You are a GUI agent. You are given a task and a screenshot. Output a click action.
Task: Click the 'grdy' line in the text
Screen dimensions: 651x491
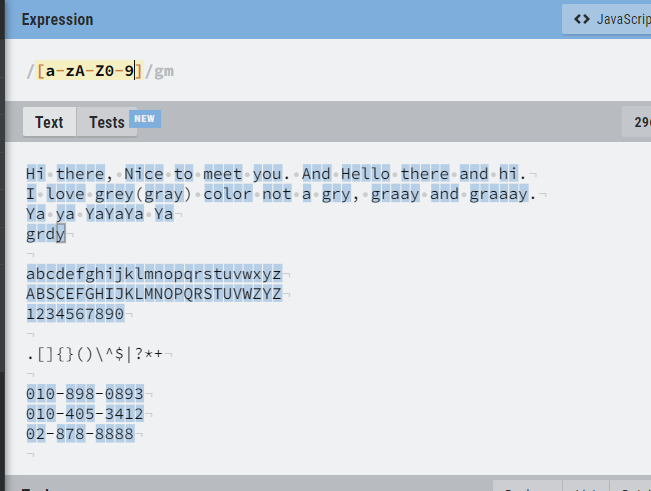click(46, 234)
